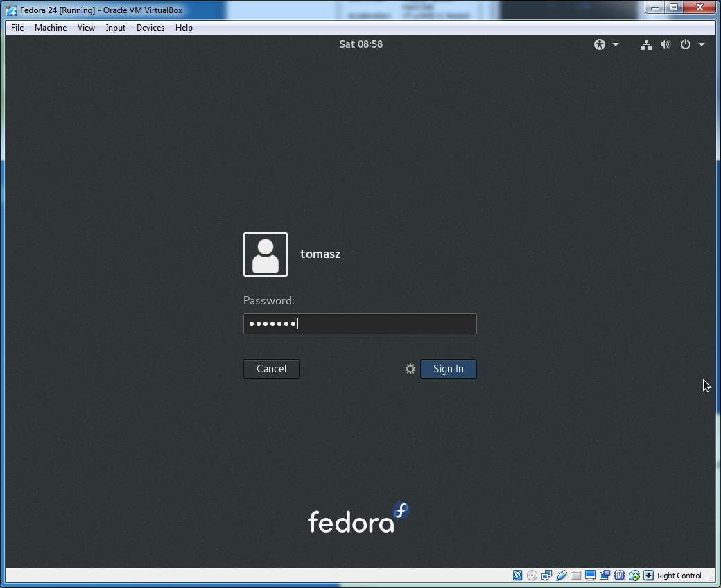The height and width of the screenshot is (588, 721).
Task: Click the tomasz user avatar
Action: coord(266,254)
